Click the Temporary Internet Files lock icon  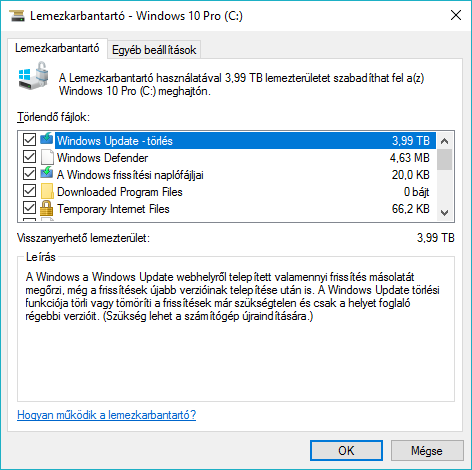click(47, 208)
